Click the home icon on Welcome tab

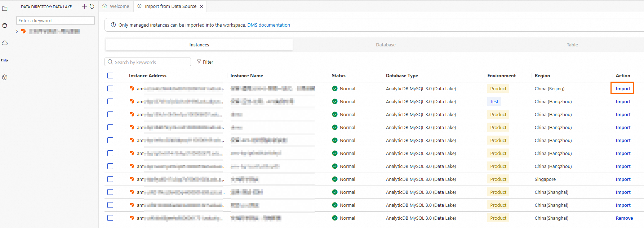click(x=105, y=6)
